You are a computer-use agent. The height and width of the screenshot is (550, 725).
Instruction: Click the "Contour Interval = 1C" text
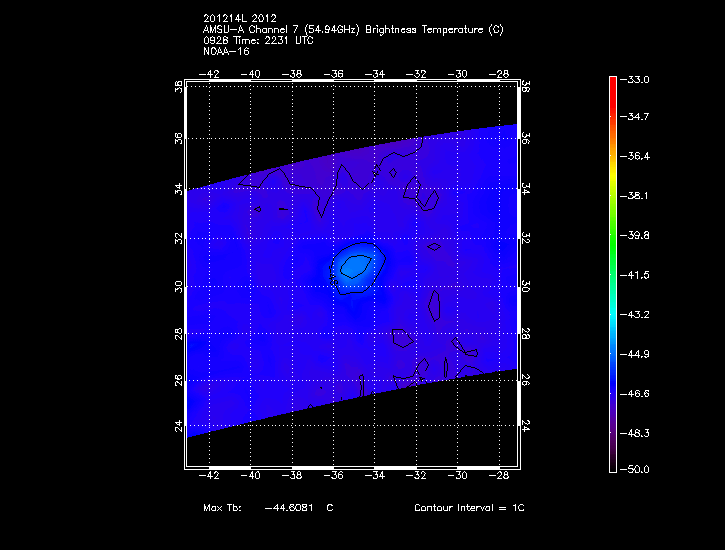pos(469,508)
